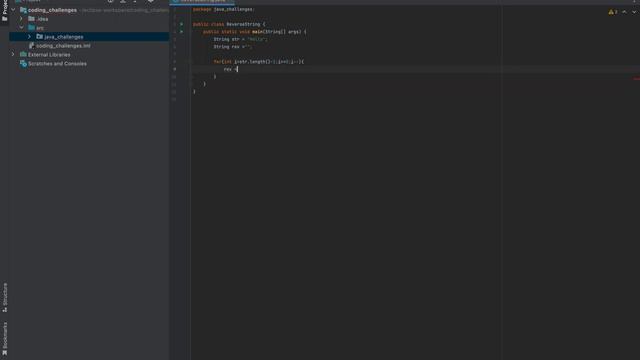Select External Libraries label
Viewport: 640px width, 360px height.
point(49,55)
